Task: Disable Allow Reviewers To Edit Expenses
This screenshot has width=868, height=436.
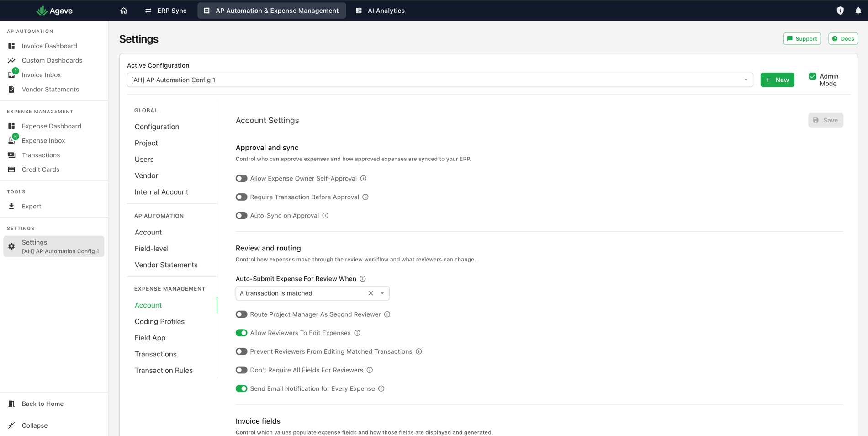Action: [x=241, y=333]
